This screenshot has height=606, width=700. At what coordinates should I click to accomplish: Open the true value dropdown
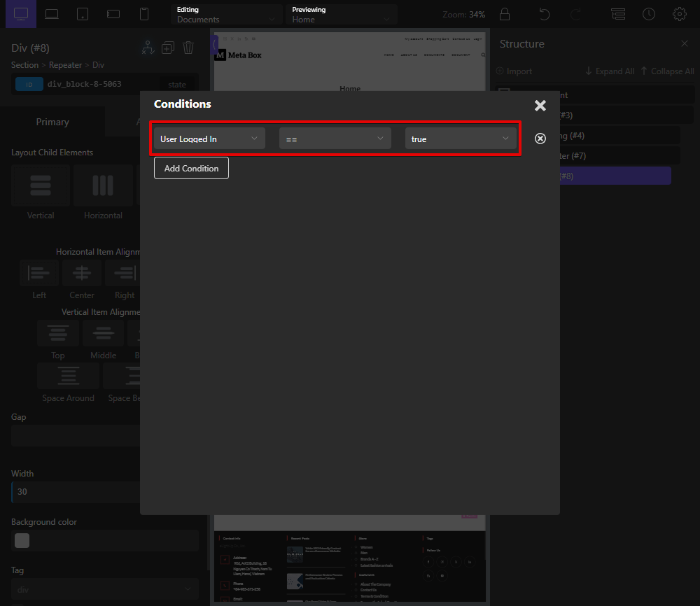[461, 138]
